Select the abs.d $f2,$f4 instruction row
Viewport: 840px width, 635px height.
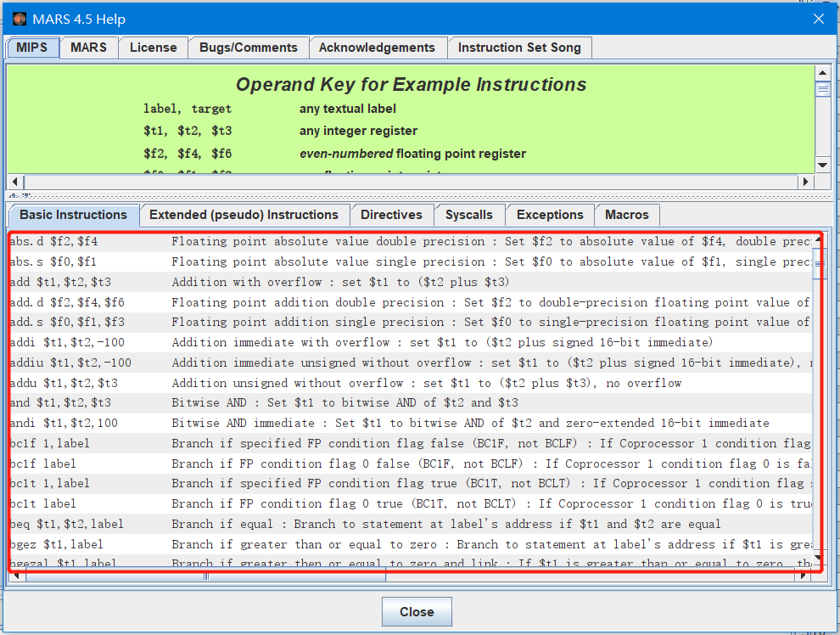[x=411, y=242]
